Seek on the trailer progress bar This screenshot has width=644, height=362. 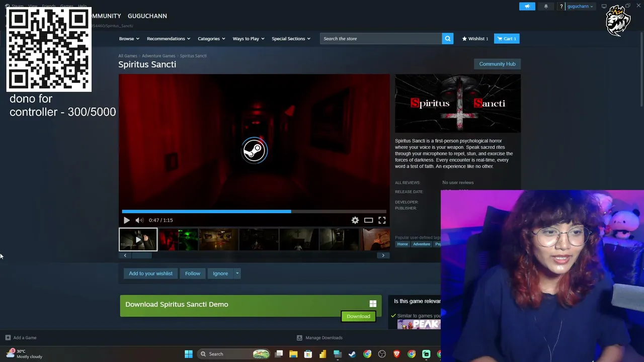[x=254, y=212]
